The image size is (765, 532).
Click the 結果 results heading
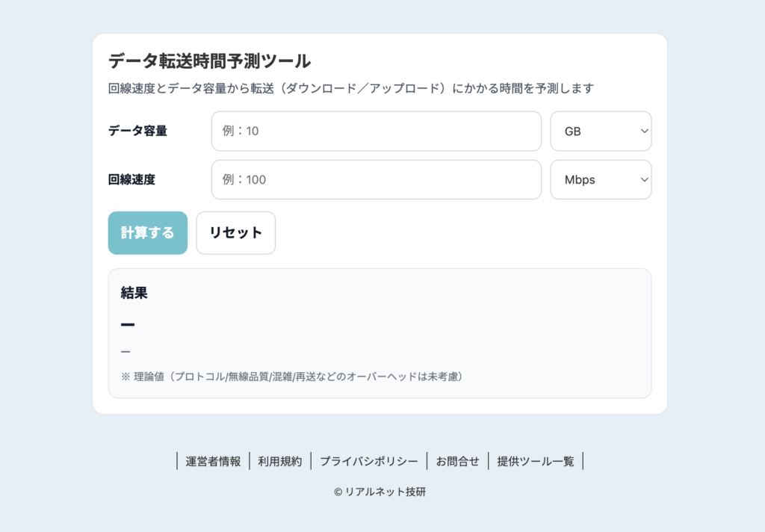[x=131, y=293]
